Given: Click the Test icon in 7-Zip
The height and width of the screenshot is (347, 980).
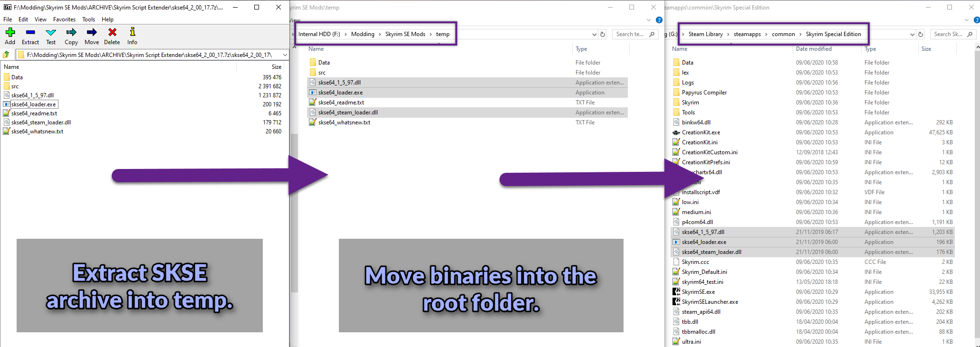Looking at the screenshot, I should (51, 32).
